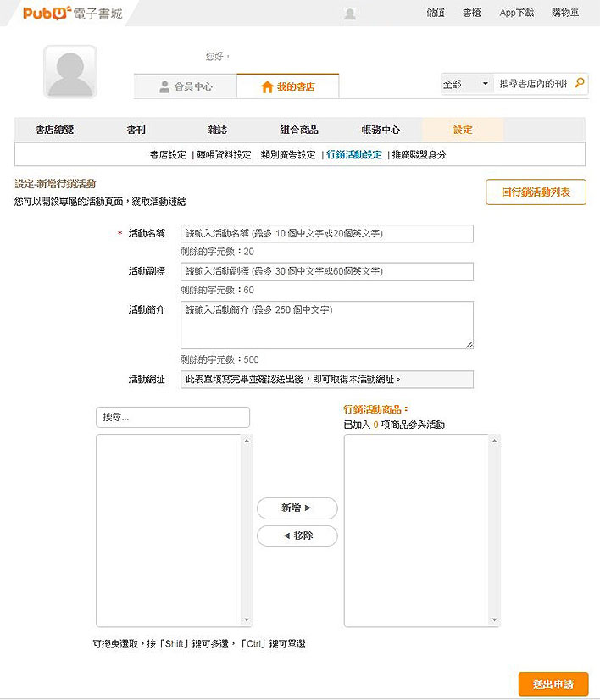The width and height of the screenshot is (600, 700).
Task: Click inside the 活動簡介 text area
Action: tap(327, 325)
